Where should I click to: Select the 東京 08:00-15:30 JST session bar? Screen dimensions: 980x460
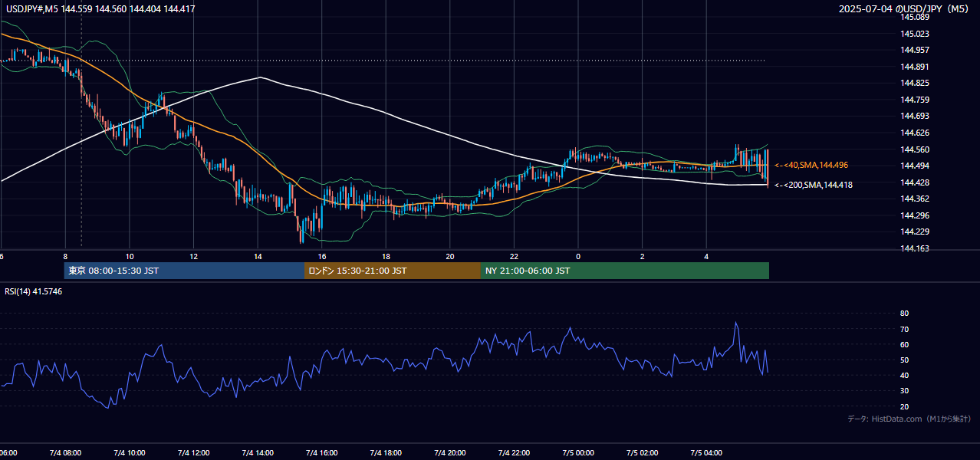point(184,271)
